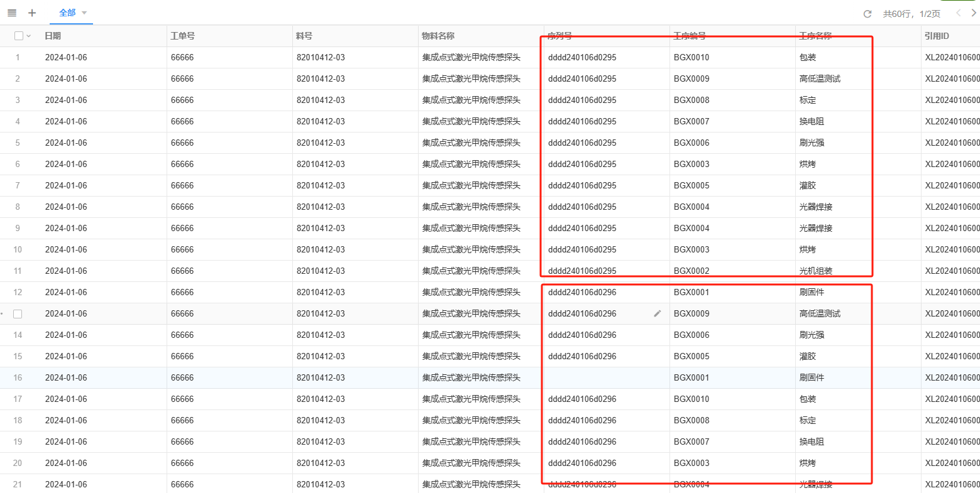Select row number 1

click(18, 57)
